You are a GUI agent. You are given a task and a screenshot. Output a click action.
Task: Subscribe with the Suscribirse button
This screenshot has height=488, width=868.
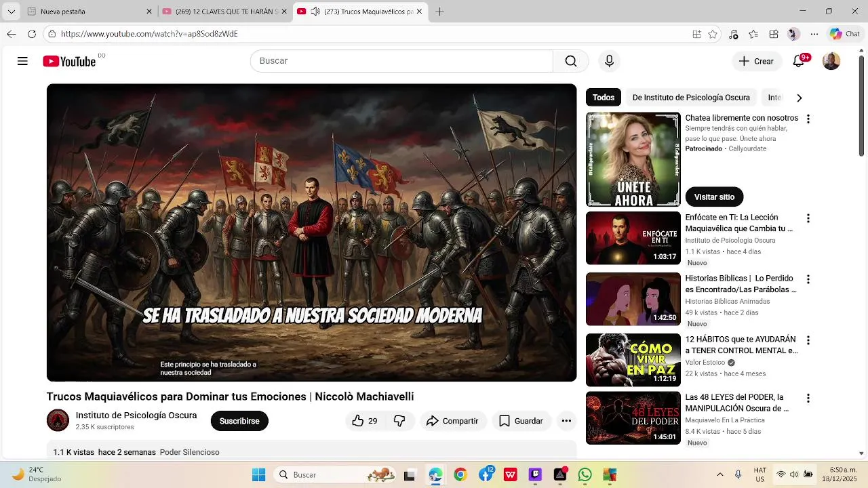point(239,421)
